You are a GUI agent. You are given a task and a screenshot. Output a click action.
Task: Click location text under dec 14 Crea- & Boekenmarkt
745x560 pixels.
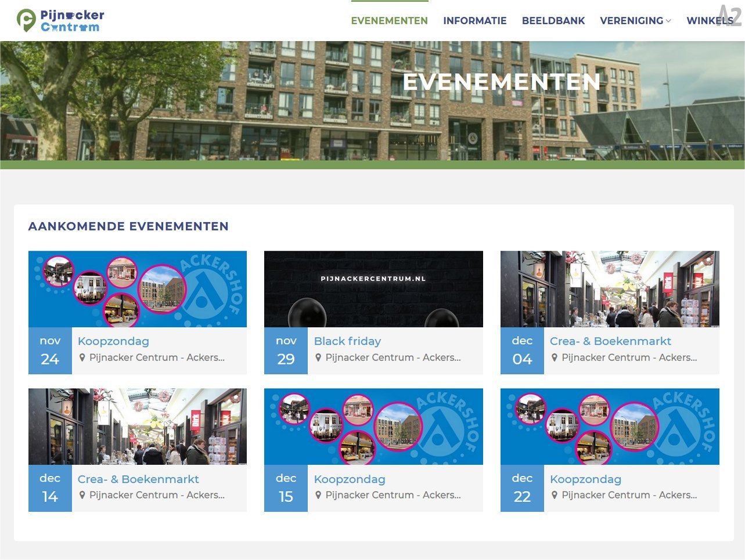pyautogui.click(x=157, y=495)
